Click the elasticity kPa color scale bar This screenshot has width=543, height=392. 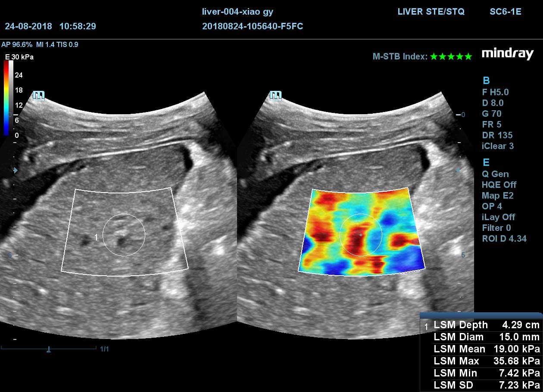(6, 98)
